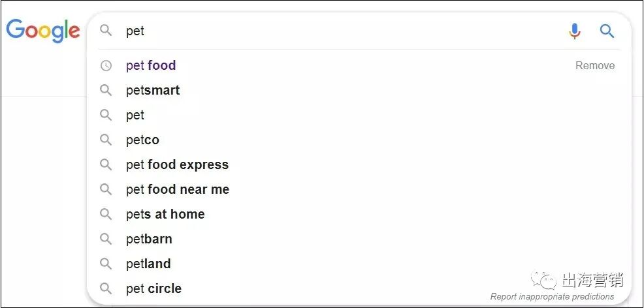This screenshot has height=308, width=644.
Task: Click the microphone voice search icon
Action: click(x=574, y=31)
